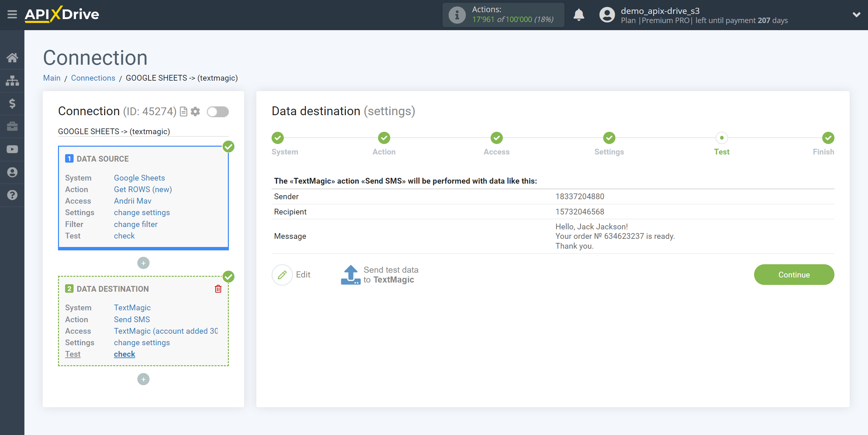Viewport: 868px width, 435px height.
Task: Toggle the connection enable/disable switch
Action: (x=218, y=111)
